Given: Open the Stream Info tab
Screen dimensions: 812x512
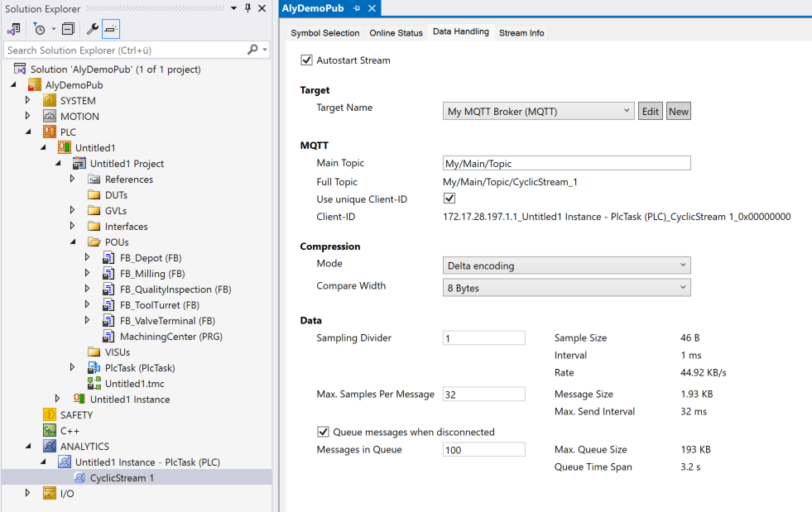Looking at the screenshot, I should [x=521, y=33].
